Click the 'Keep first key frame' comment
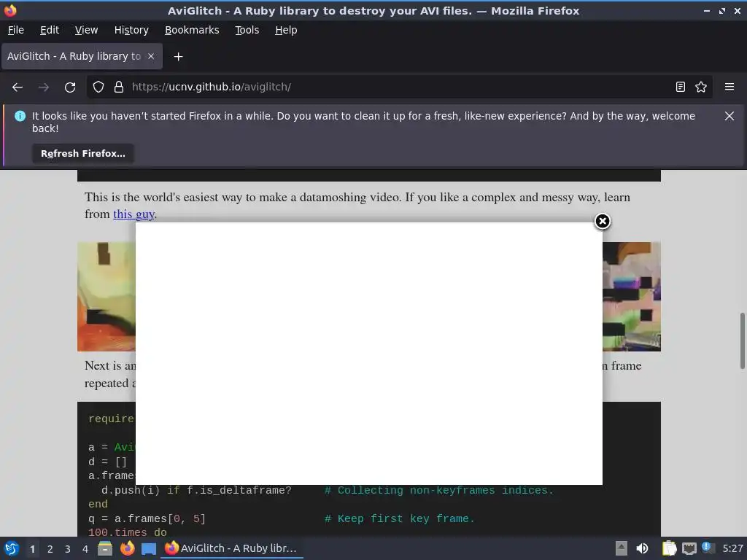This screenshot has height=560, width=747. click(x=400, y=518)
